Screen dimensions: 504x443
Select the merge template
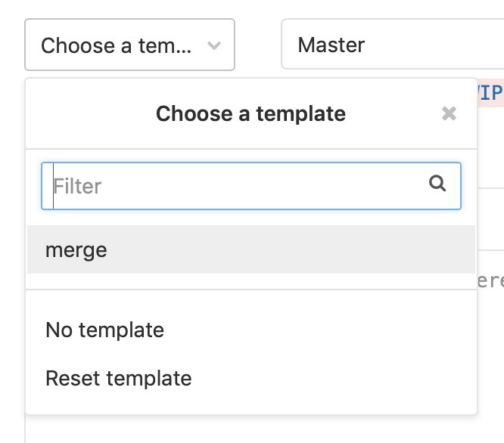[x=76, y=249]
